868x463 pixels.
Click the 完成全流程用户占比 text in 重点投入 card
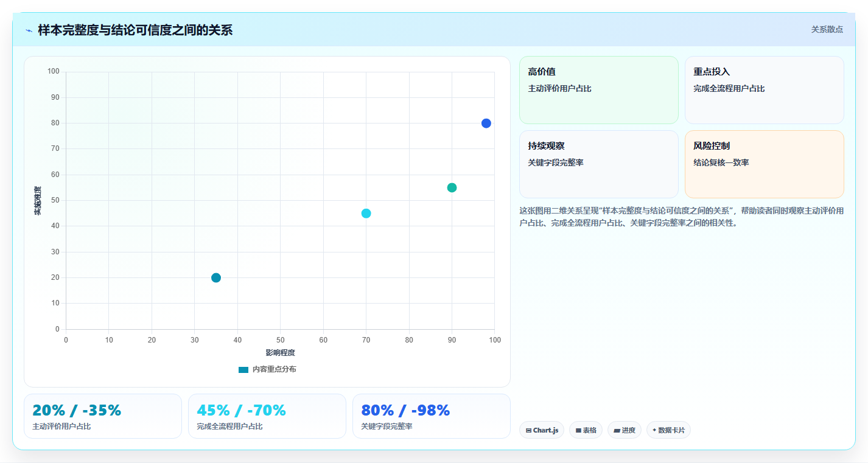[x=729, y=88]
